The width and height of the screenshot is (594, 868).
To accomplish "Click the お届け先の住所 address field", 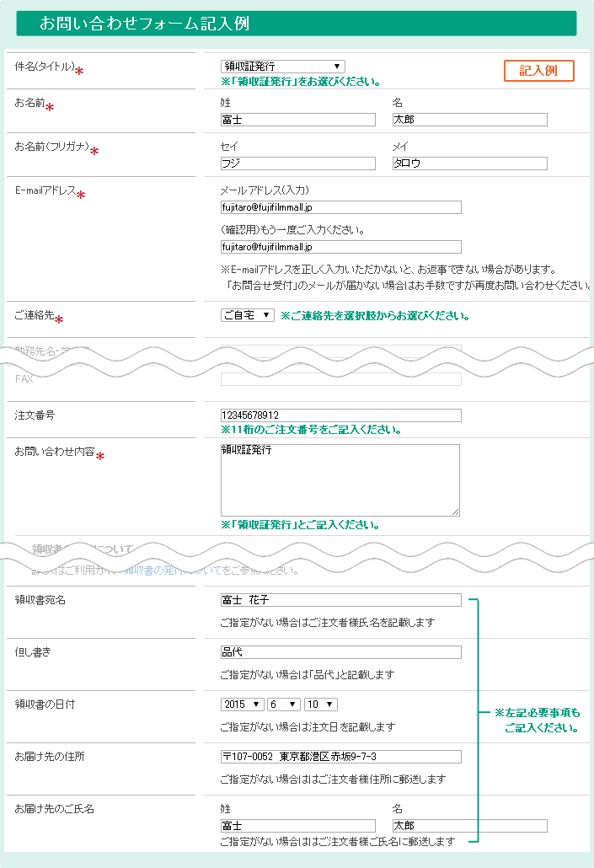I will (x=340, y=757).
